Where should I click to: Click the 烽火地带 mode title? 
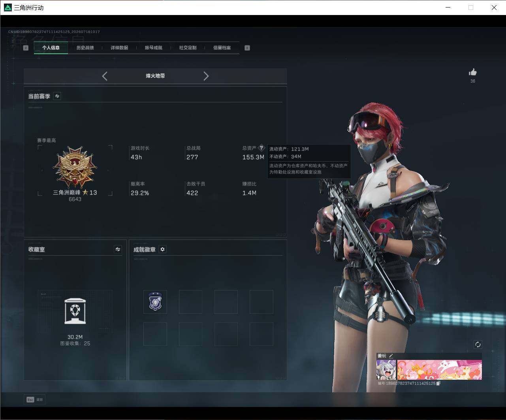coord(155,76)
